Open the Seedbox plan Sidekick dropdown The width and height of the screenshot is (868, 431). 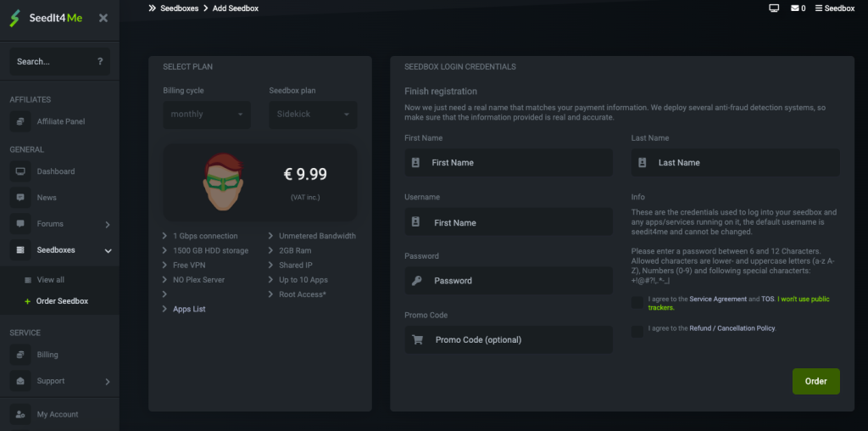coord(314,115)
